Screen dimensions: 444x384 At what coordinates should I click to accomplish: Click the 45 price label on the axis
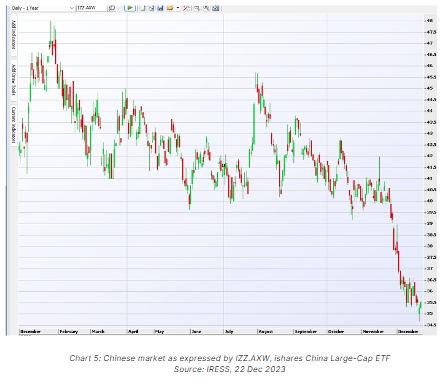[x=430, y=88]
